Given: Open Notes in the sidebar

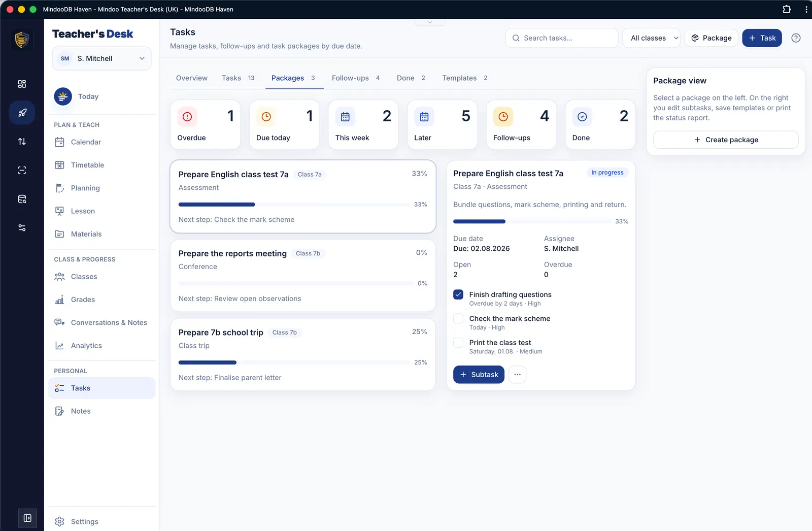Looking at the screenshot, I should pos(101,411).
